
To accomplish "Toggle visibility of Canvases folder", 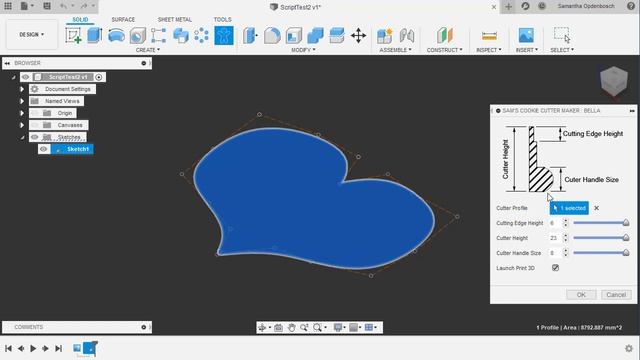I will 35,125.
